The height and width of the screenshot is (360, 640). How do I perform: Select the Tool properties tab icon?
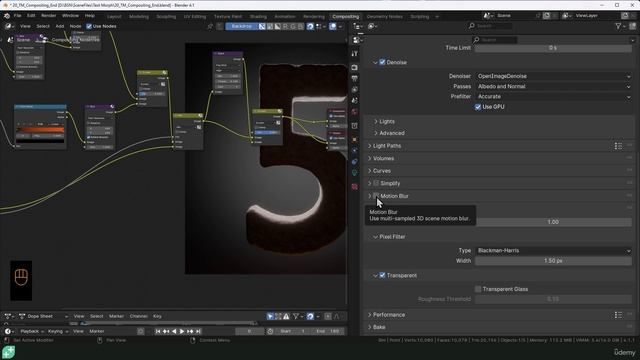click(x=355, y=53)
